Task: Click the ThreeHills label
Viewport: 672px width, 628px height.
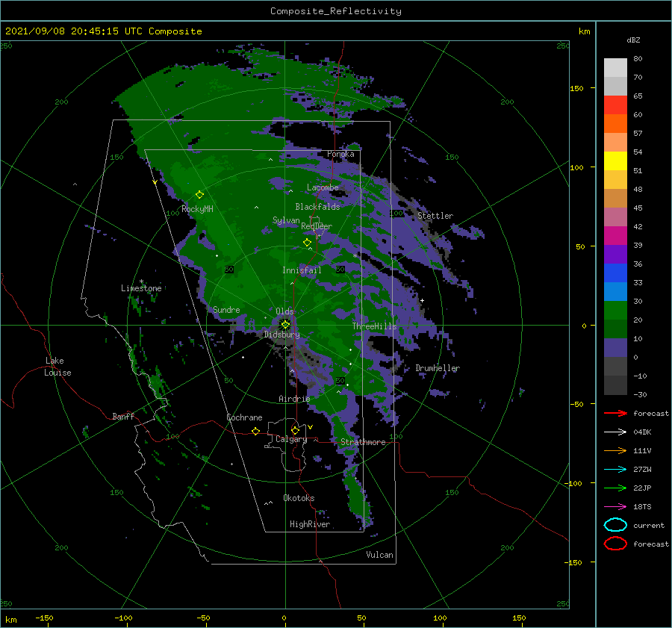Action: 375,326
